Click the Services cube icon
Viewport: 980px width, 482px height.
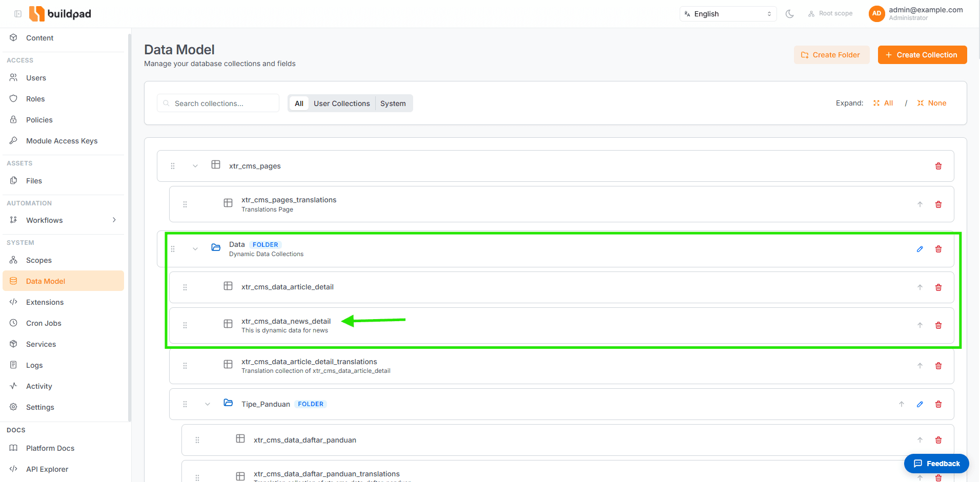pos(13,344)
